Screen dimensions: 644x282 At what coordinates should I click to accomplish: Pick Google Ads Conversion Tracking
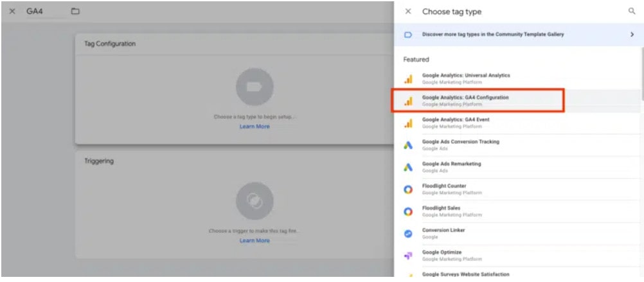click(519, 145)
